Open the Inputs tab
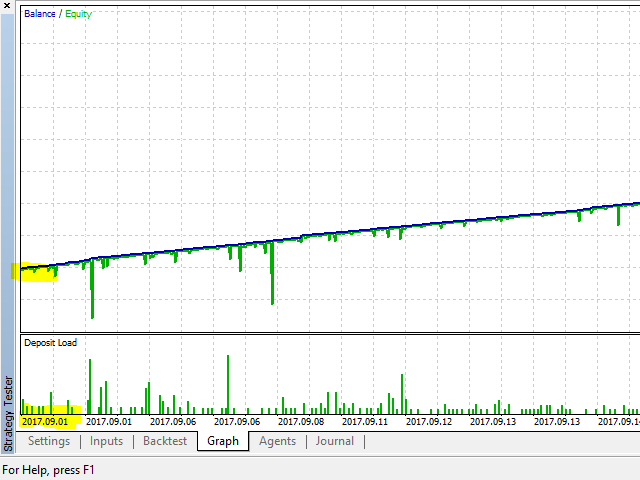640x480 pixels. click(x=107, y=441)
